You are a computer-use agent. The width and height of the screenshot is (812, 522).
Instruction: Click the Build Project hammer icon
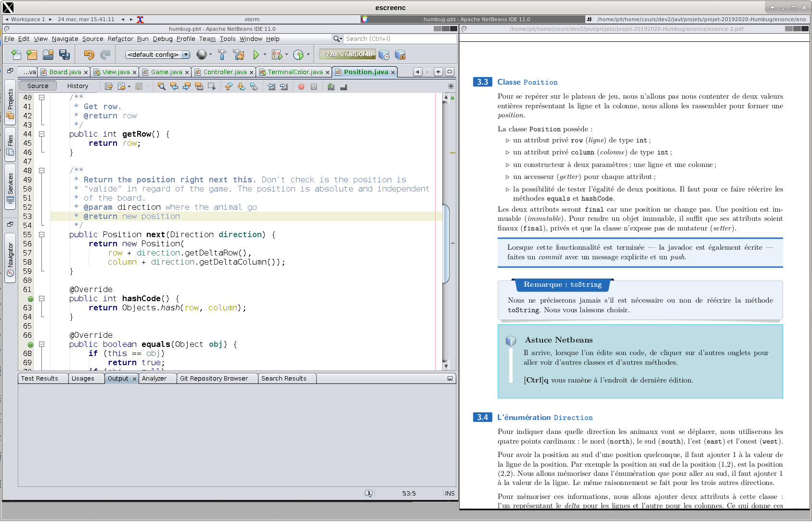pos(222,54)
